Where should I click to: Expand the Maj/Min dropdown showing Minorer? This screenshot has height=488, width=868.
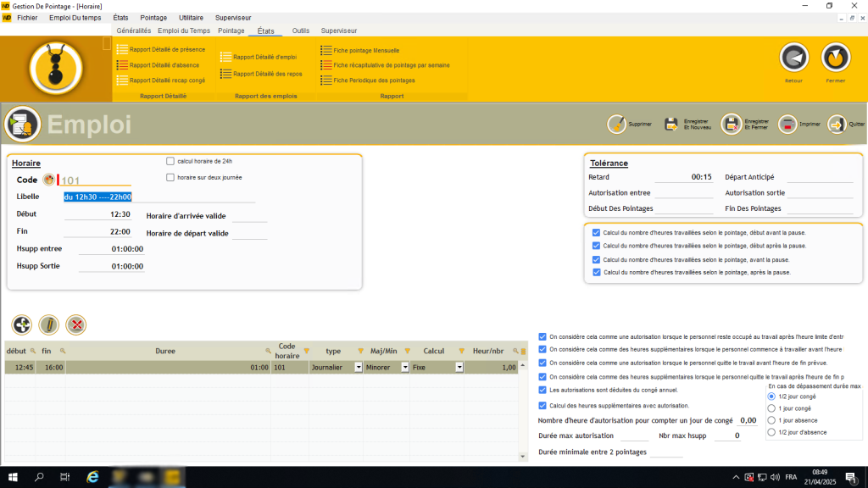pos(405,368)
